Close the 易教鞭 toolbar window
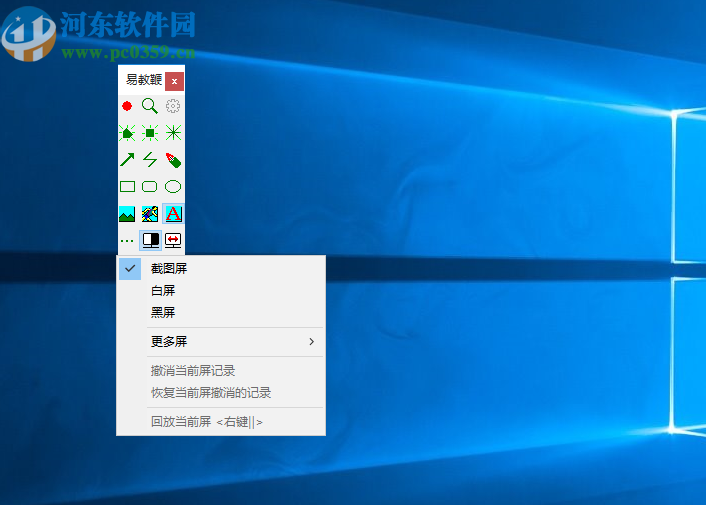The image size is (706, 505). tap(174, 81)
